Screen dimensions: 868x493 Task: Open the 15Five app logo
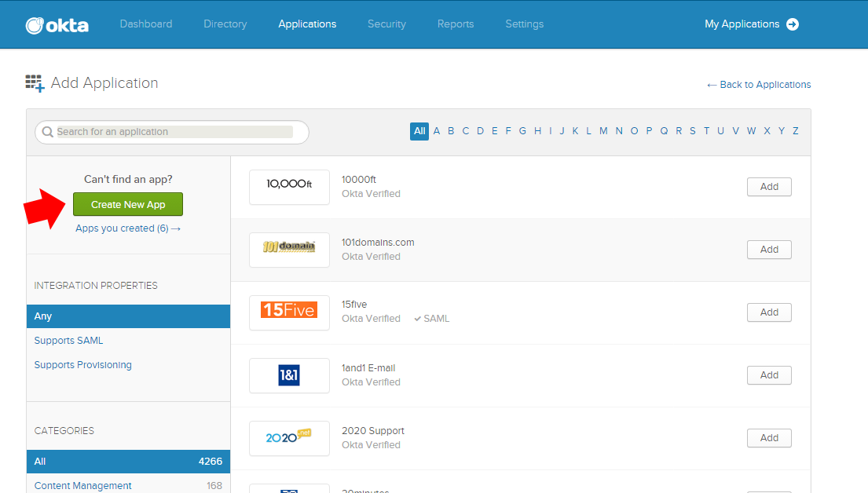click(x=289, y=312)
